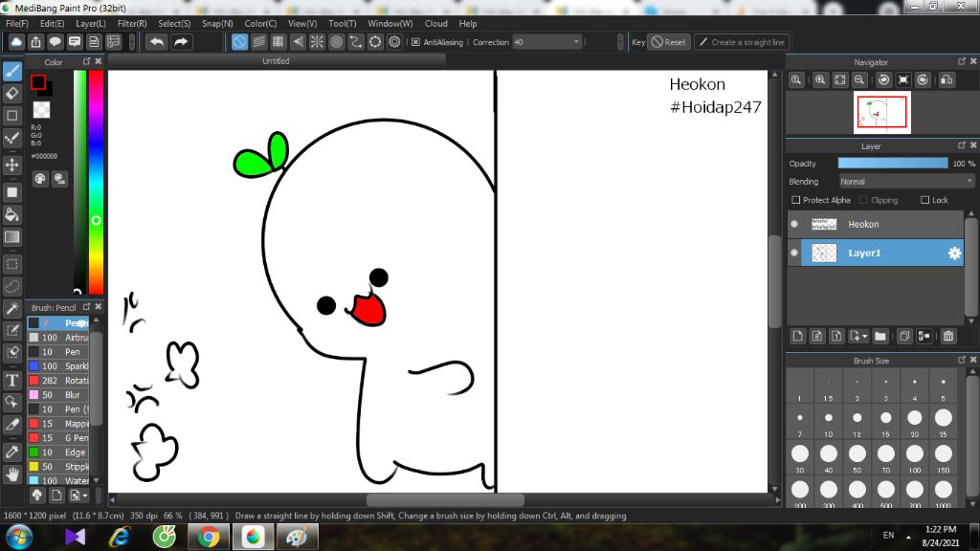The image size is (980, 551).
Task: Click the Reset key button
Action: pyautogui.click(x=669, y=42)
